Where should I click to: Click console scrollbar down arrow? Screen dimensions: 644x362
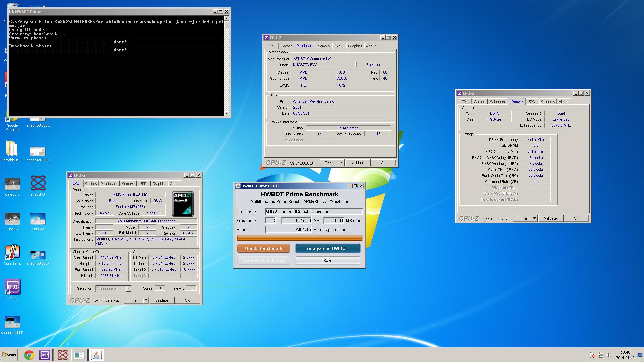click(227, 114)
